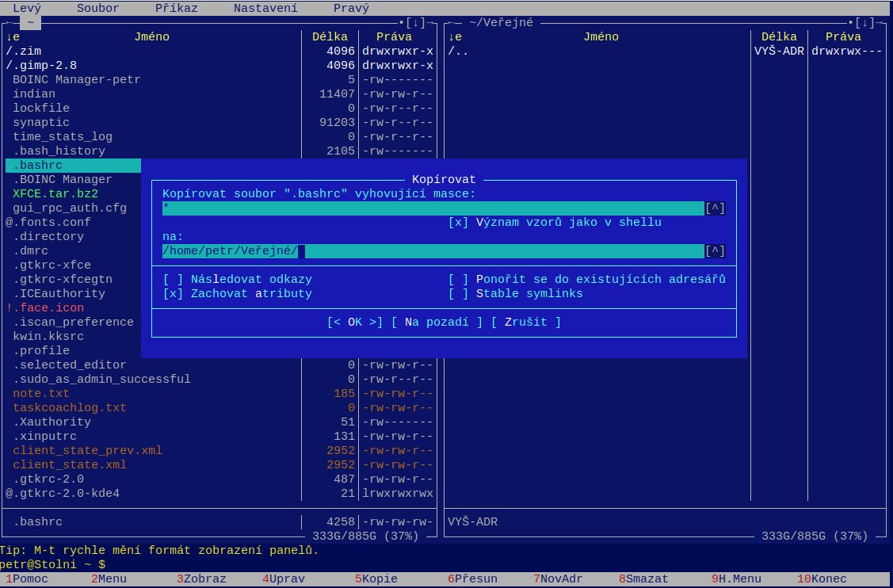Select the 'lockfile' file row

(x=219, y=109)
